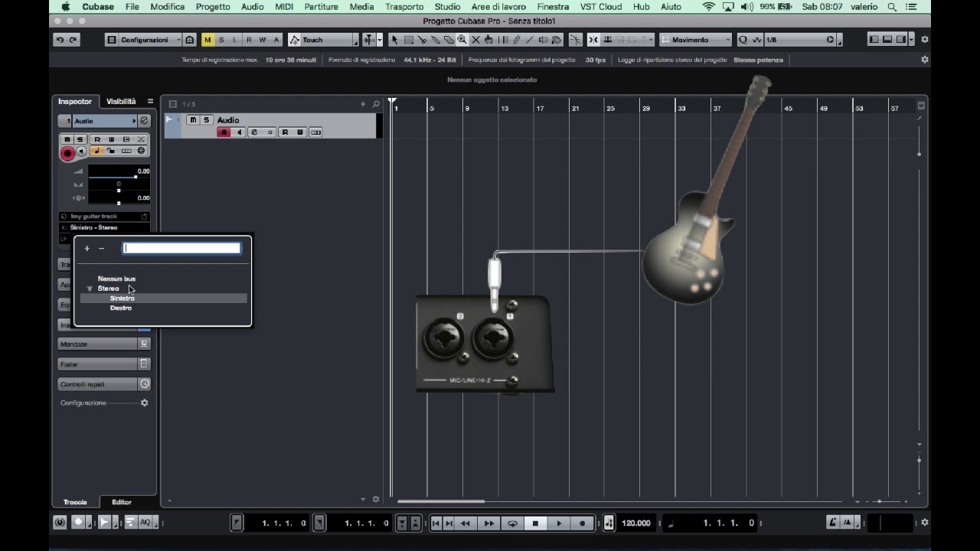The height and width of the screenshot is (551, 980).
Task: Toggle the left zone visibility button
Action: tap(874, 40)
